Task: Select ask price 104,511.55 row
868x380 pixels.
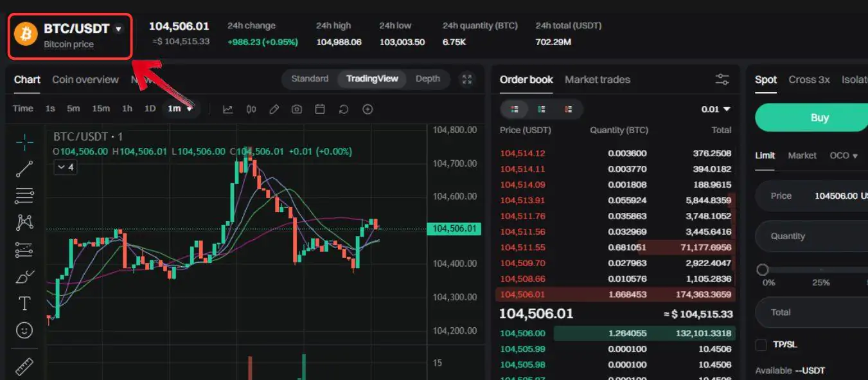Action: pyautogui.click(x=616, y=248)
